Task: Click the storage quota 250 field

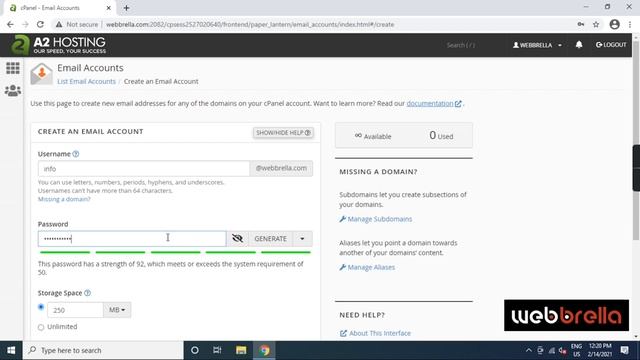Action: point(75,310)
